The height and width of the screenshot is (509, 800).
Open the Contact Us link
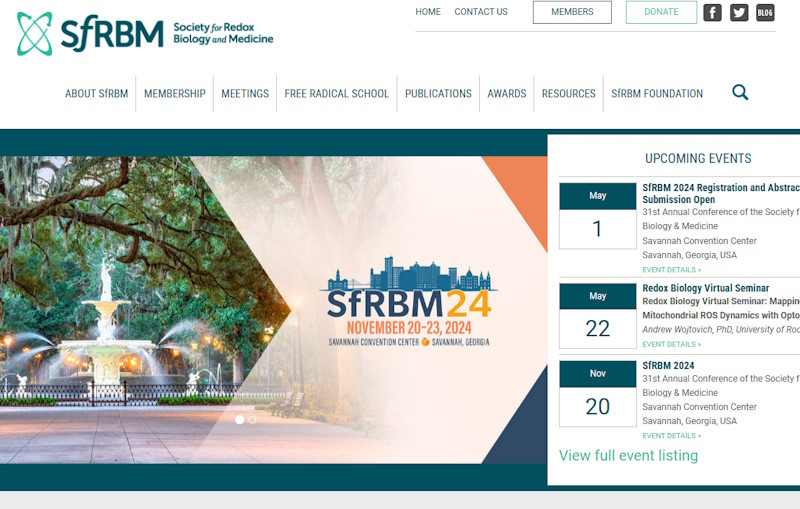tap(481, 12)
